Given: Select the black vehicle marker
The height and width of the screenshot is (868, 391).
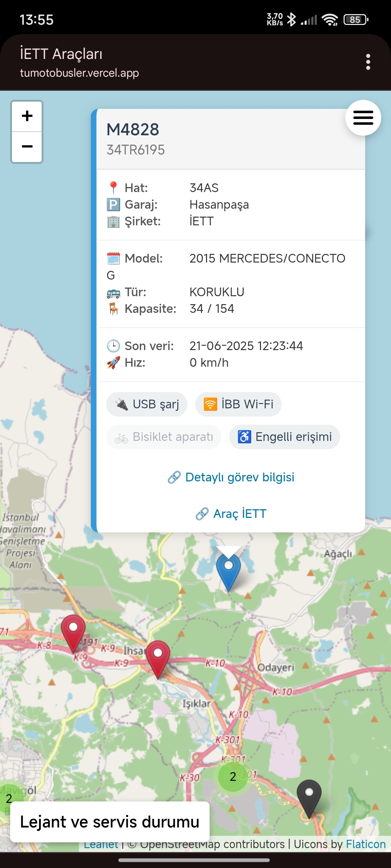Looking at the screenshot, I should (309, 799).
